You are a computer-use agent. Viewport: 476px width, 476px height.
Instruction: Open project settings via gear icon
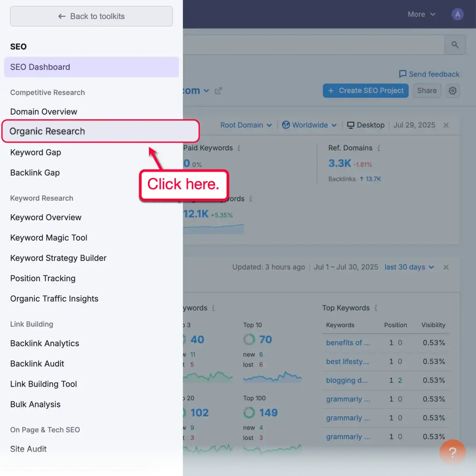pyautogui.click(x=453, y=90)
